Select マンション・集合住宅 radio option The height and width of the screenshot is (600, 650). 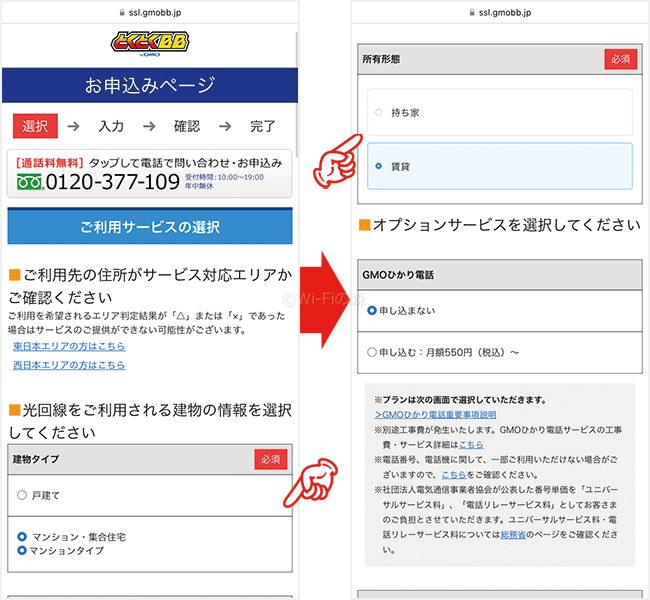tap(22, 537)
